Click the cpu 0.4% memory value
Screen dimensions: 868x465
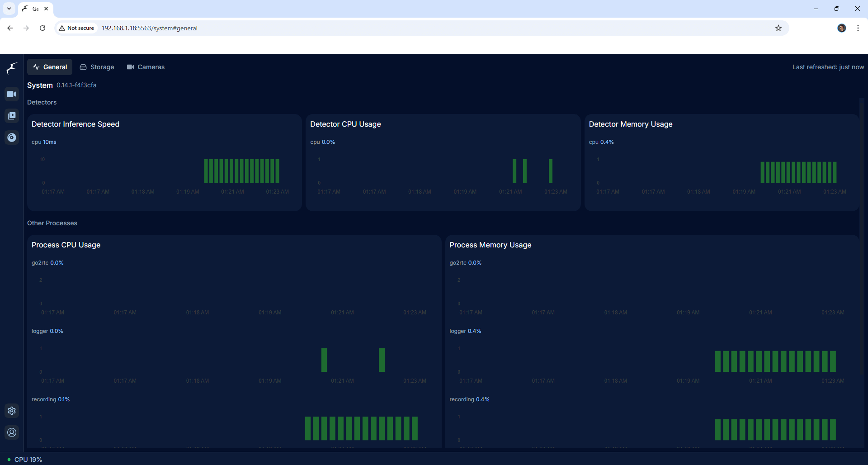click(x=601, y=142)
